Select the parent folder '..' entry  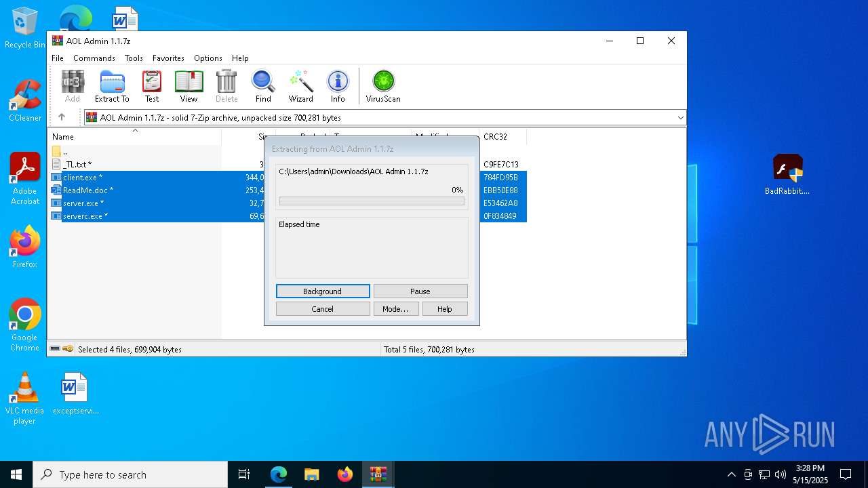tap(60, 152)
